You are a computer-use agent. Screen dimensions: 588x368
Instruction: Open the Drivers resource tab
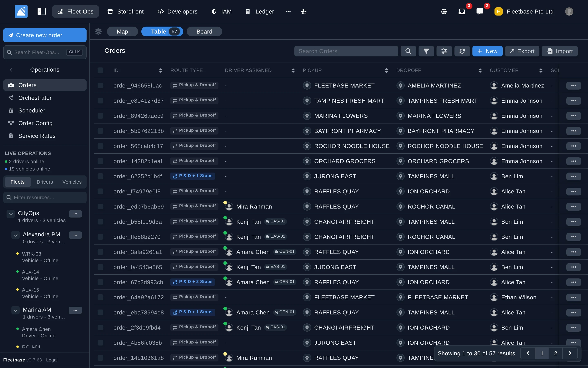click(x=45, y=182)
